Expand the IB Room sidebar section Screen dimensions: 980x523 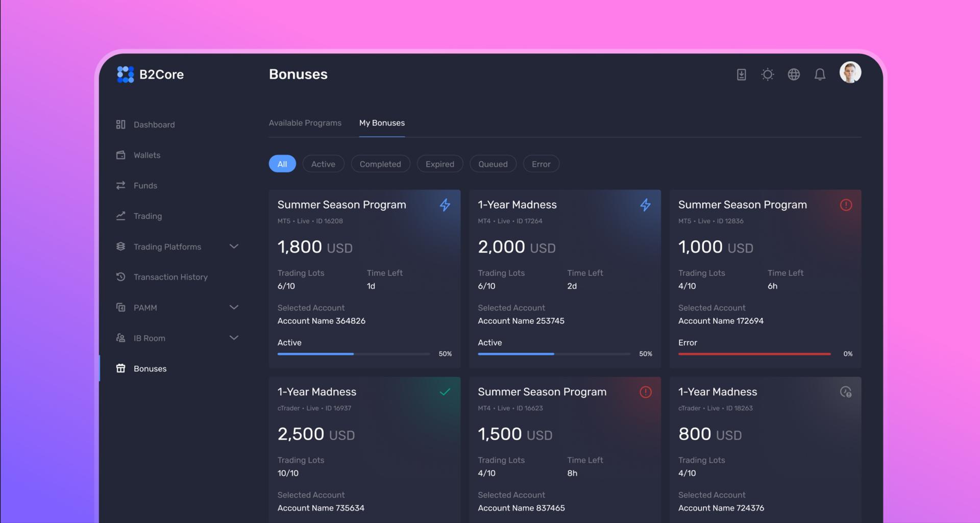(x=234, y=338)
